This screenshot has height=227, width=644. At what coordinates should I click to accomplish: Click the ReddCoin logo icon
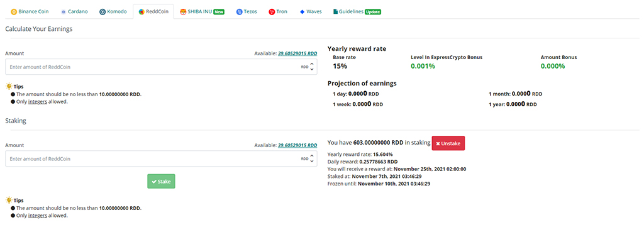pyautogui.click(x=142, y=12)
